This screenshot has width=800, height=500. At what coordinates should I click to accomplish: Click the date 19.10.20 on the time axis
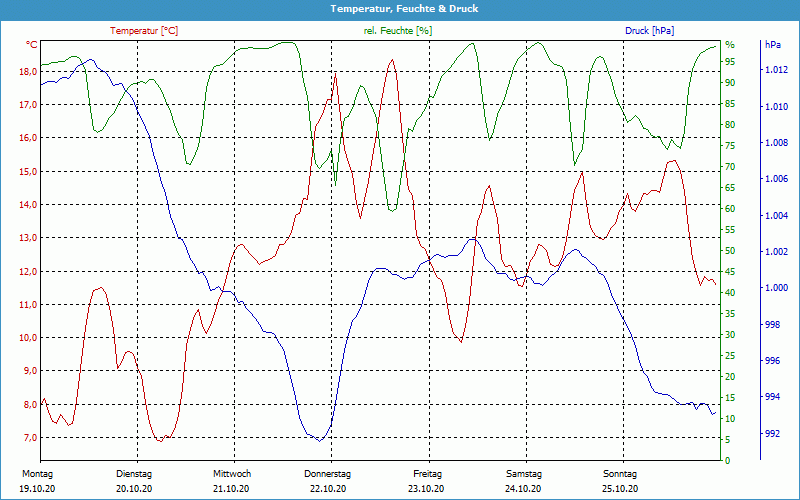pos(36,489)
